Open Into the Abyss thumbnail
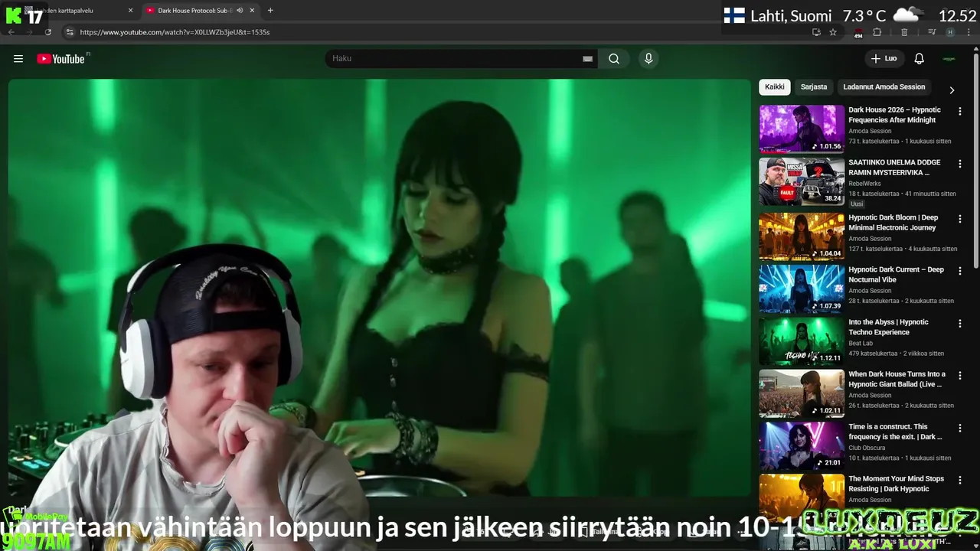980x551 pixels. [x=802, y=341]
